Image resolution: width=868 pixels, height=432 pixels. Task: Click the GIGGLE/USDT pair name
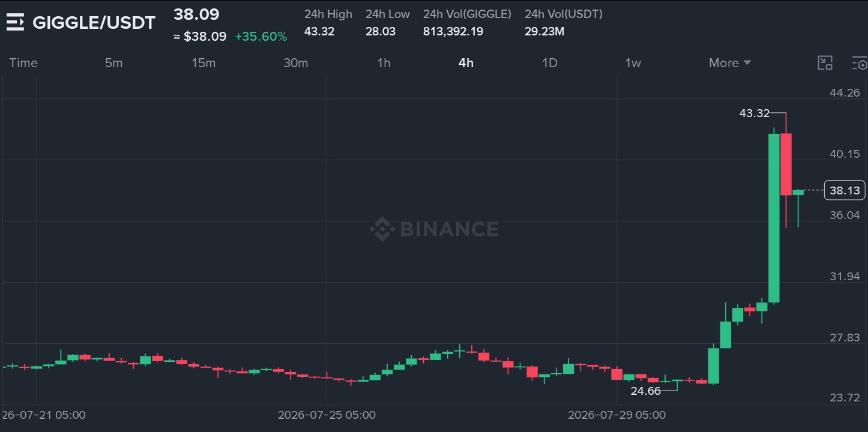click(x=94, y=23)
